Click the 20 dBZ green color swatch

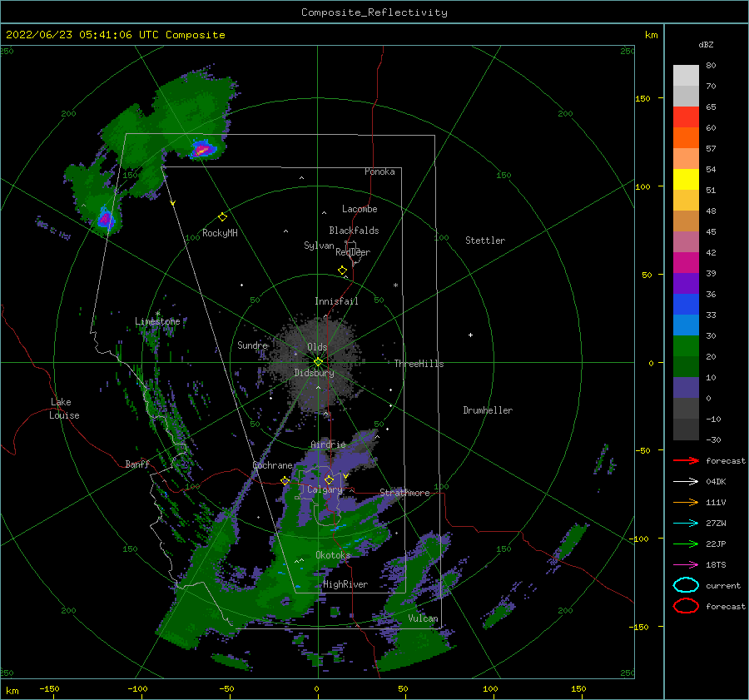tap(686, 346)
